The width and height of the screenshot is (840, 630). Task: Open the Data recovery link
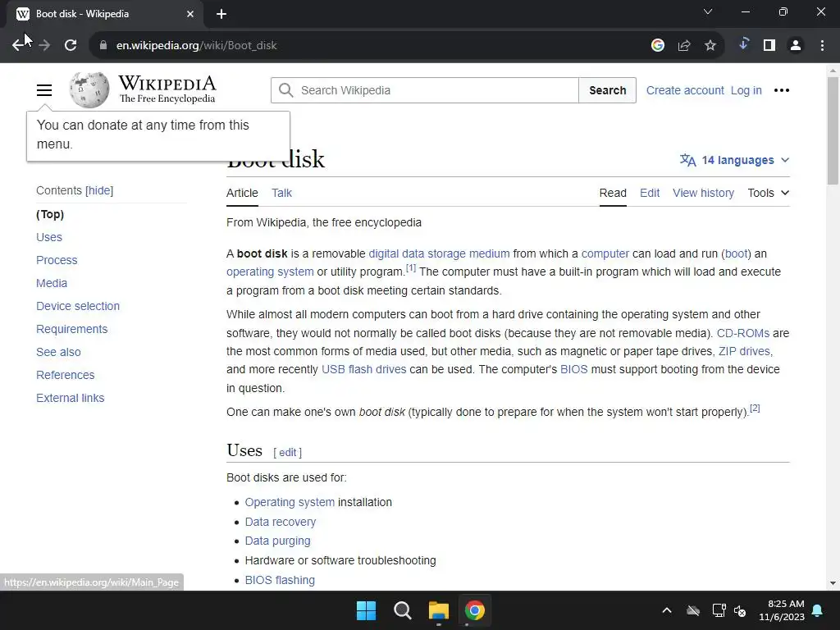(x=281, y=522)
